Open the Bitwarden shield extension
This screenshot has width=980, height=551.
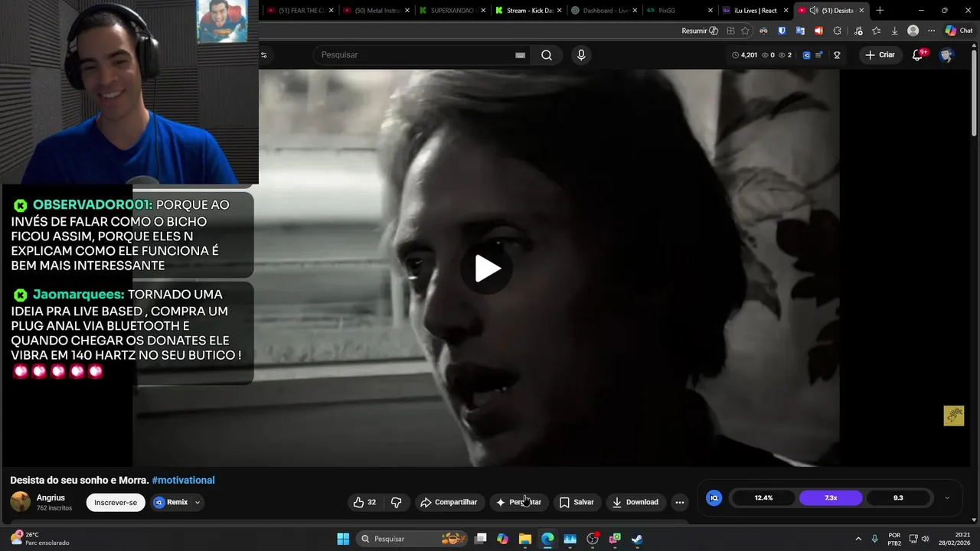[782, 31]
